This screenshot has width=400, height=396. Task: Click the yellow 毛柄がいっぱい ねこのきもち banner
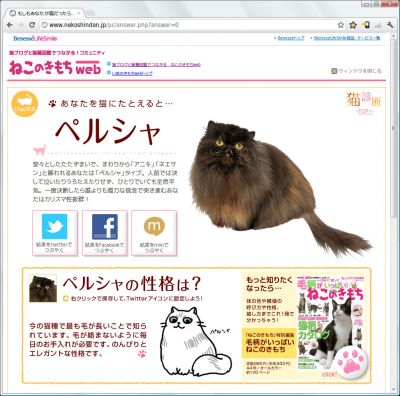pos(269,343)
